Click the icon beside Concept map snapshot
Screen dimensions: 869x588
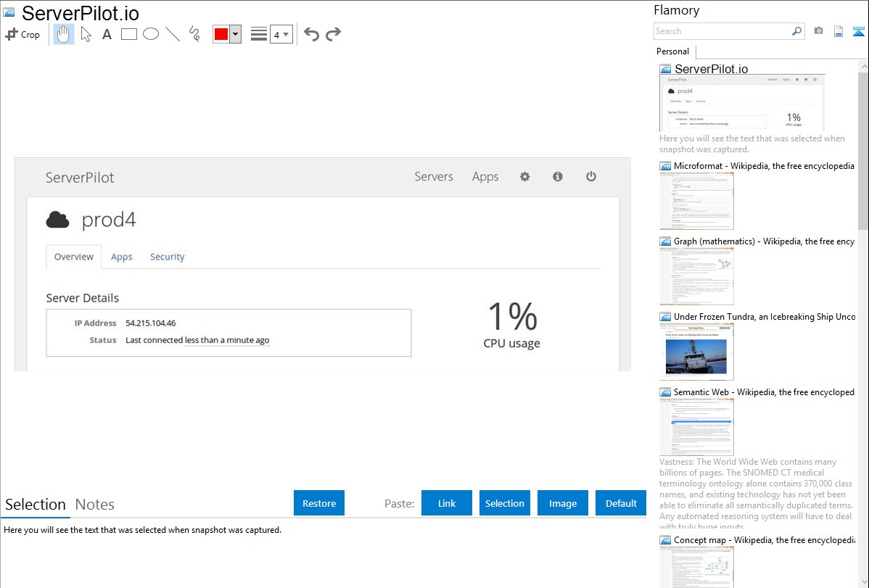point(665,539)
